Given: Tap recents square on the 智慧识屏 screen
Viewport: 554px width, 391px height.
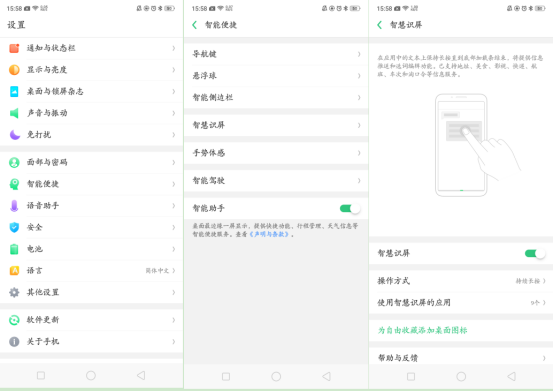Looking at the screenshot, I should [x=411, y=377].
